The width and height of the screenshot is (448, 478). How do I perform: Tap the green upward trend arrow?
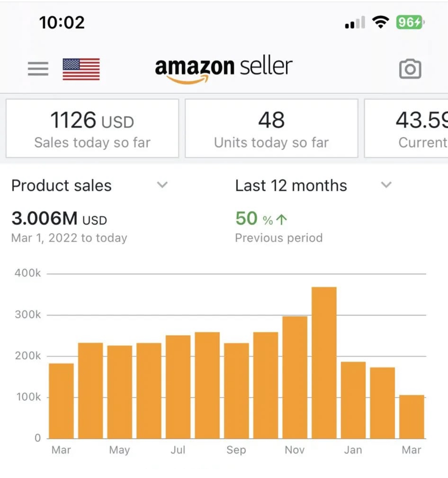(281, 219)
